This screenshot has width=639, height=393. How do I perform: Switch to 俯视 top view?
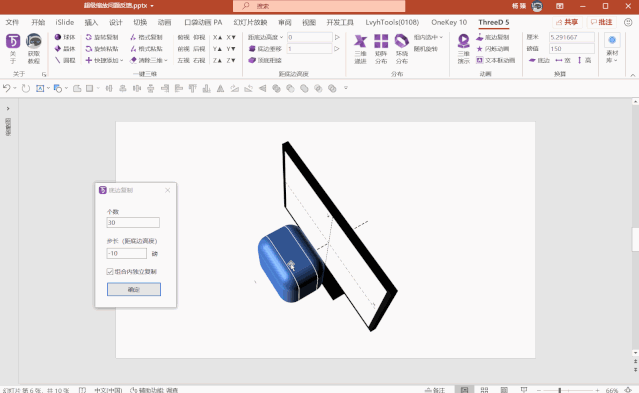(183, 37)
